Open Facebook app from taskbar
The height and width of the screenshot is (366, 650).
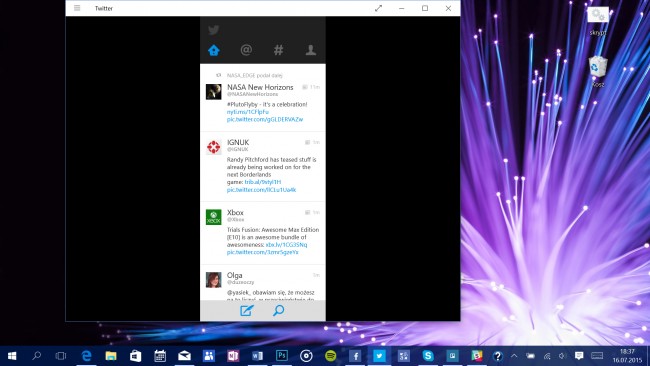point(355,356)
